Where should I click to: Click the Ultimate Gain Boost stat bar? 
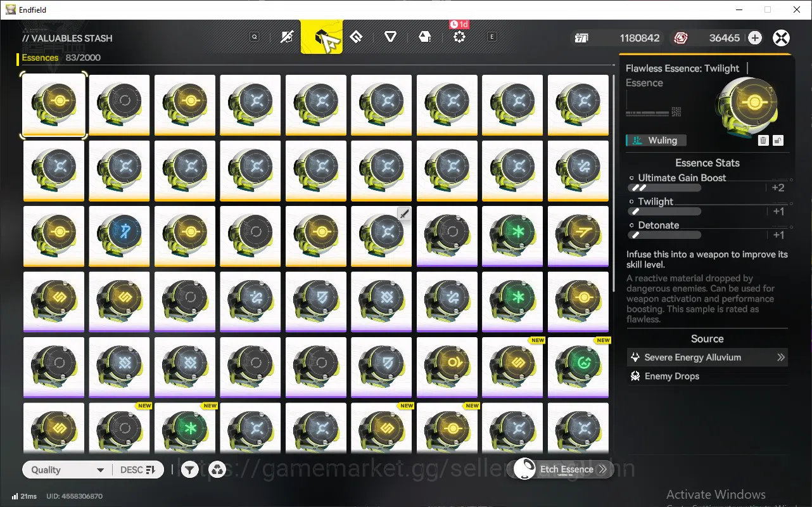(x=664, y=188)
